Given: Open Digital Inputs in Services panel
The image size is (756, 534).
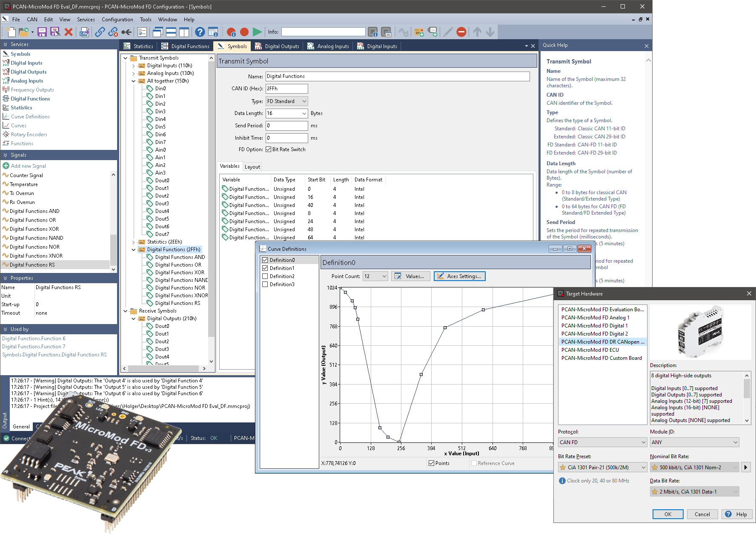Looking at the screenshot, I should [26, 63].
